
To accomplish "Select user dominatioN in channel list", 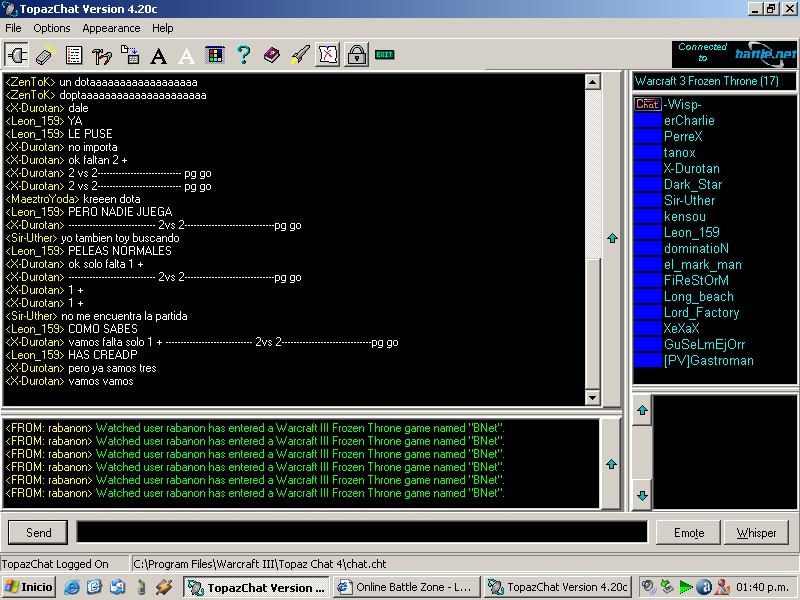I will 696,248.
